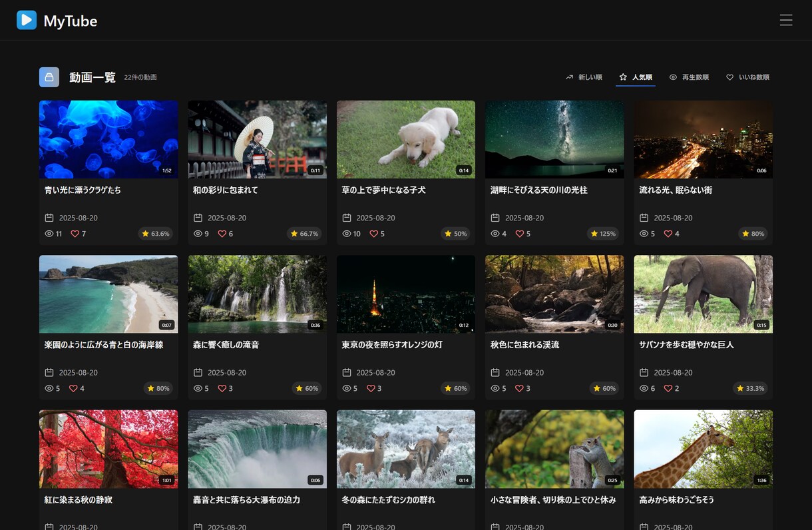Click title 流れる光、眠らない街
Image resolution: width=812 pixels, height=530 pixels.
pos(676,190)
